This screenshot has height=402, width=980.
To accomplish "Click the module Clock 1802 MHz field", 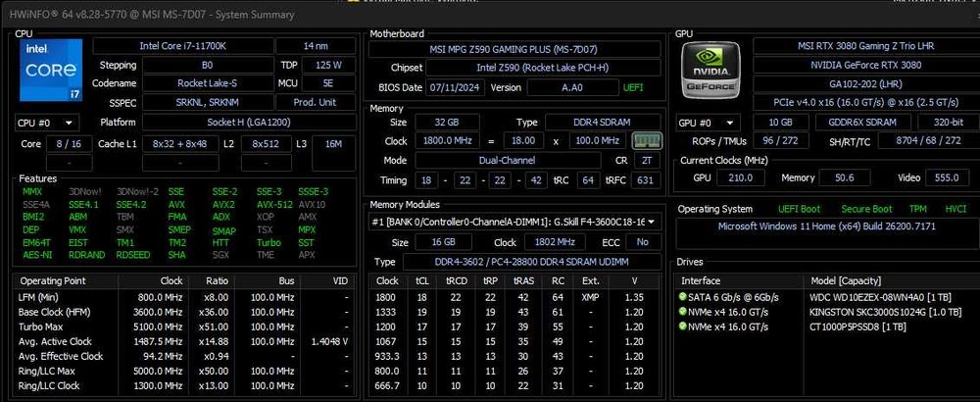I will (x=555, y=242).
